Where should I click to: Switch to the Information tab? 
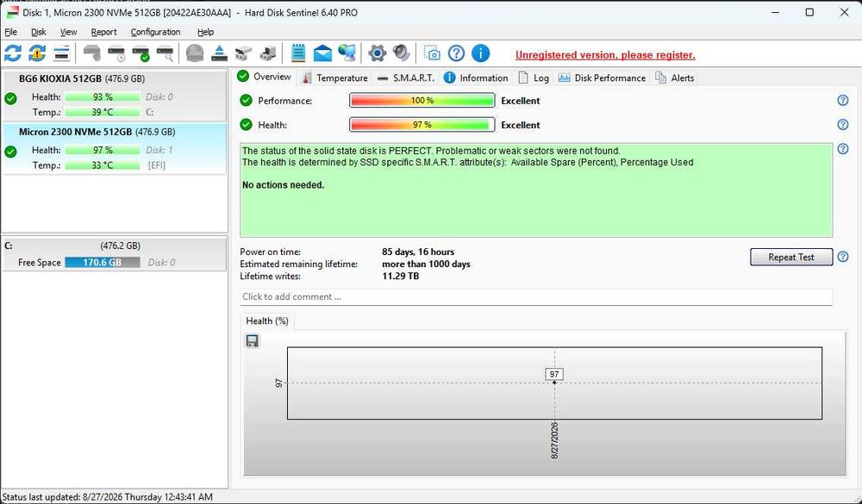[476, 78]
